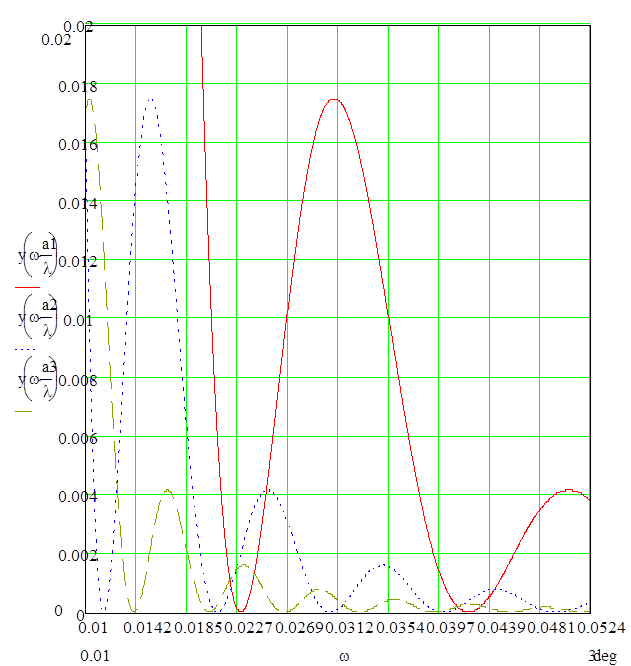631x666 pixels.
Task: Click the olive dashed line legend sample
Action: tap(24, 411)
